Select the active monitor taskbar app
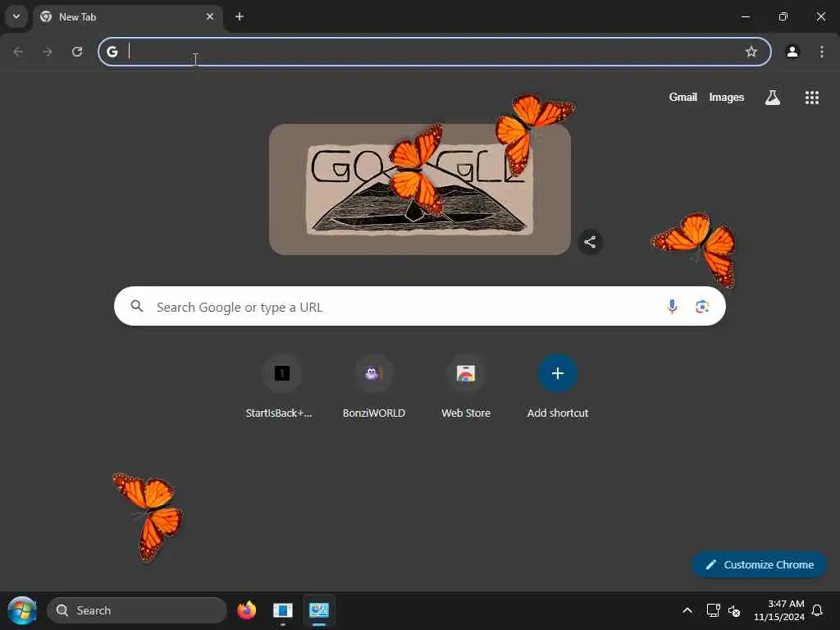 [x=319, y=610]
